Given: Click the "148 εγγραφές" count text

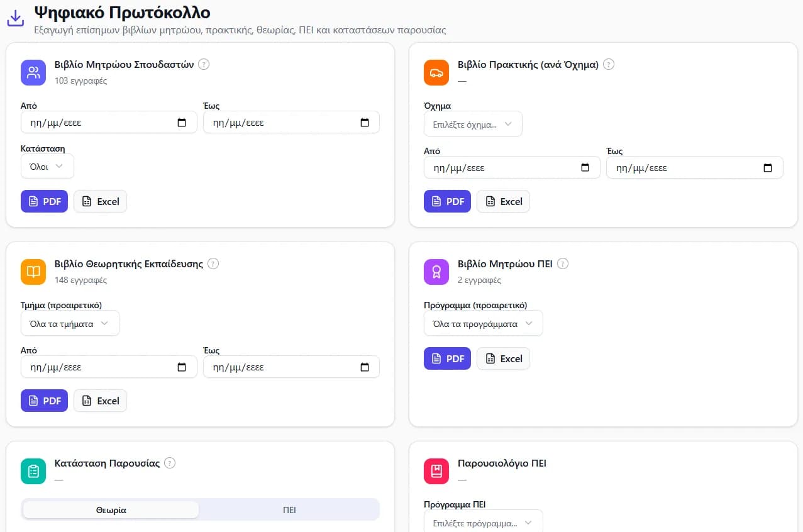Looking at the screenshot, I should (80, 280).
